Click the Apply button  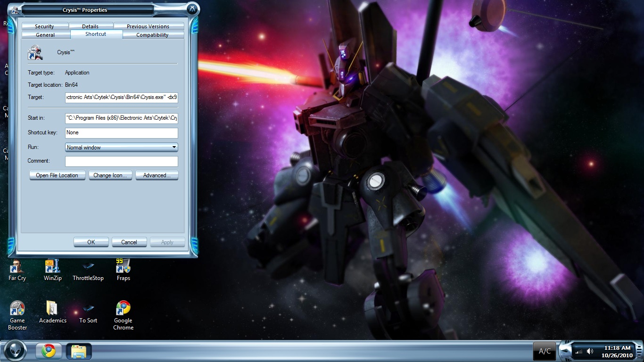pos(167,242)
